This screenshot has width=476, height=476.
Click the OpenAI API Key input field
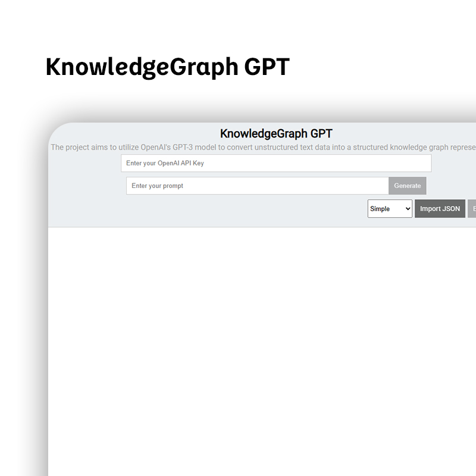click(276, 163)
